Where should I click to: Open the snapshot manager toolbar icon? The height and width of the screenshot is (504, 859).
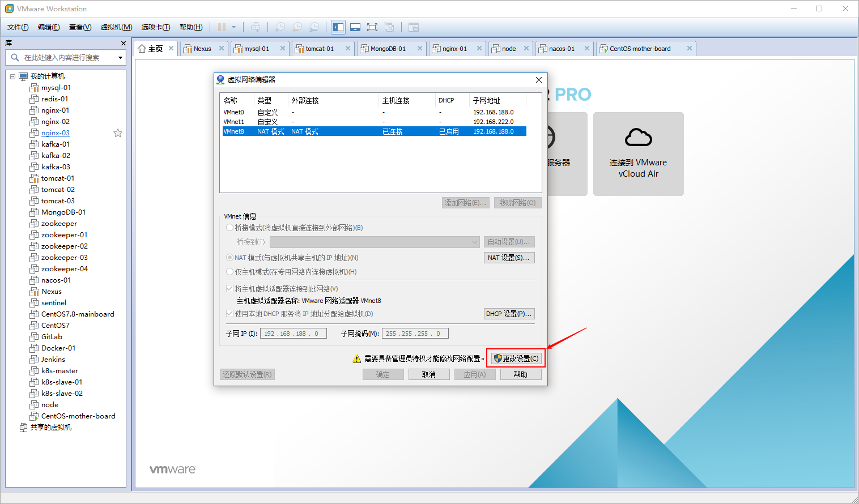click(314, 27)
